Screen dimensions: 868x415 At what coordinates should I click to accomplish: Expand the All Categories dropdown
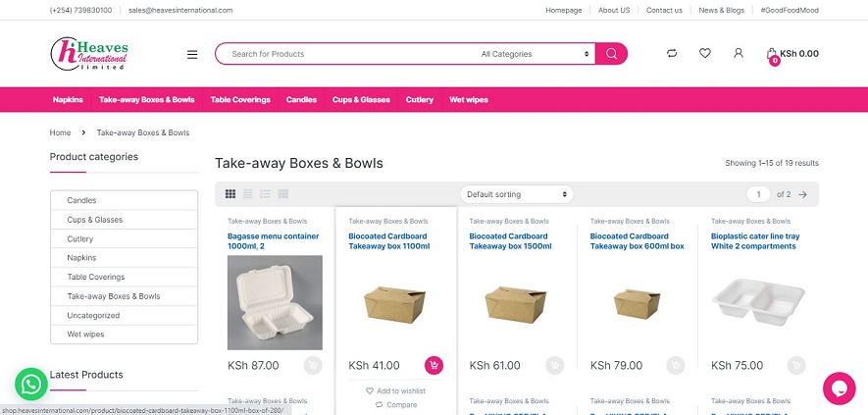click(x=535, y=54)
